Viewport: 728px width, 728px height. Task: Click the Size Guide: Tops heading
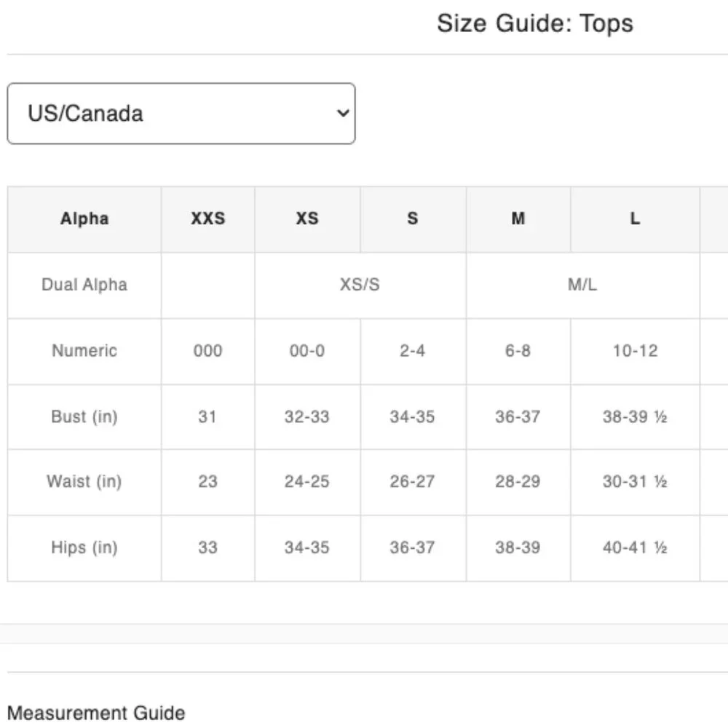pos(534,23)
